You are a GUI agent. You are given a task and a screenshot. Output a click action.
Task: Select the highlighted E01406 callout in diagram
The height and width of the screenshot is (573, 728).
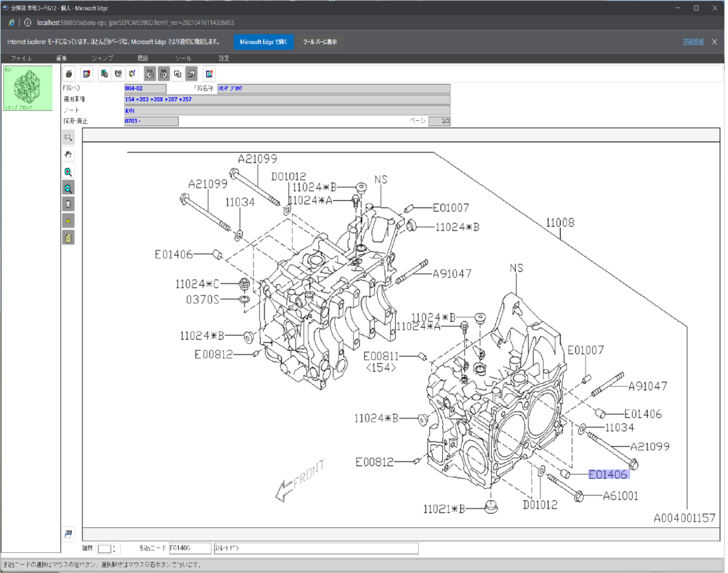click(x=608, y=475)
